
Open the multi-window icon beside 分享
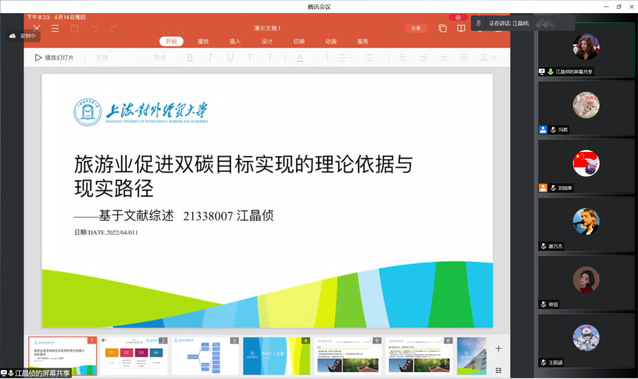(x=442, y=28)
